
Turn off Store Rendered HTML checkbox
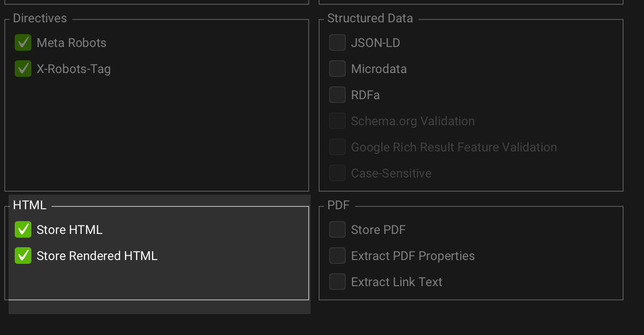coord(23,256)
